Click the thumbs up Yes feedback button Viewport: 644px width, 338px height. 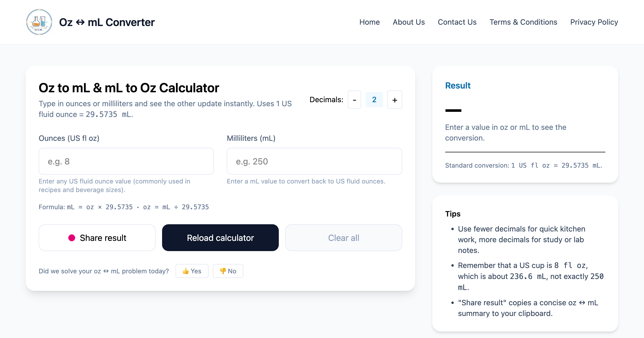192,271
